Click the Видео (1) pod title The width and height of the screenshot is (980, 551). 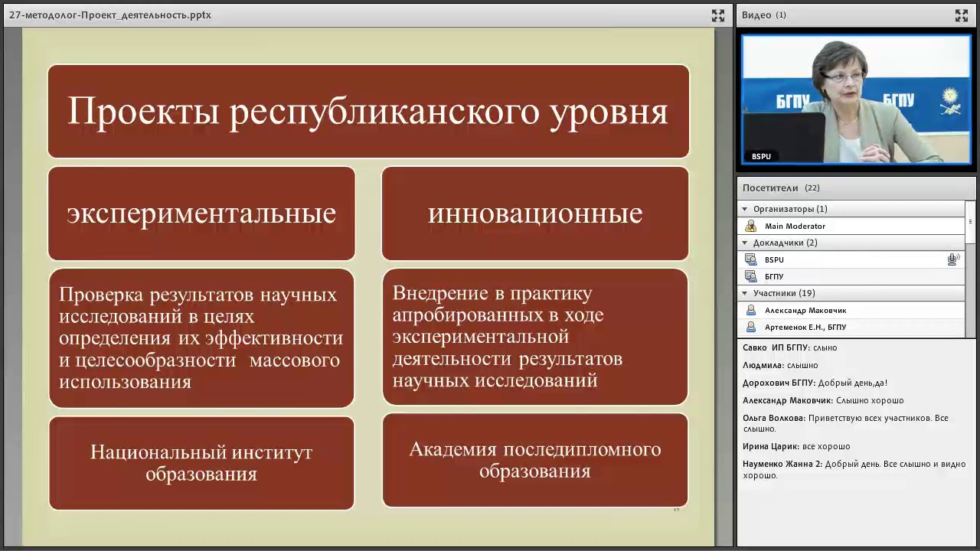764,15
